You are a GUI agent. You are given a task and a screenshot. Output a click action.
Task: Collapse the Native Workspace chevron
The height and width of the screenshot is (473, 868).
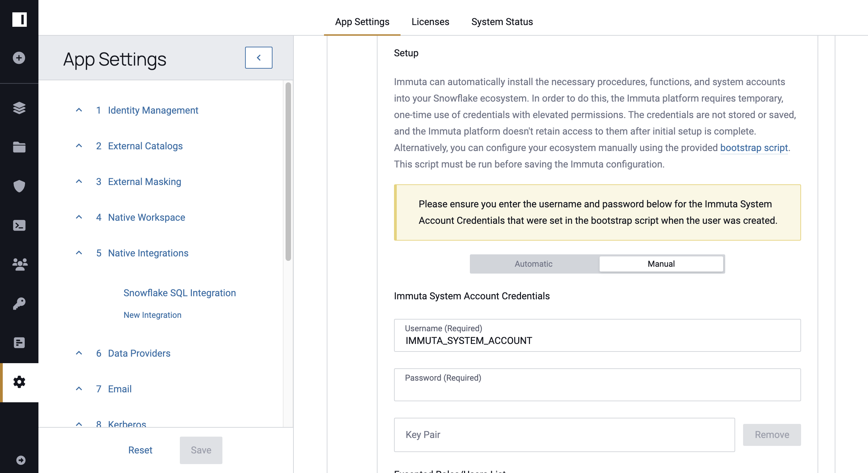click(79, 217)
